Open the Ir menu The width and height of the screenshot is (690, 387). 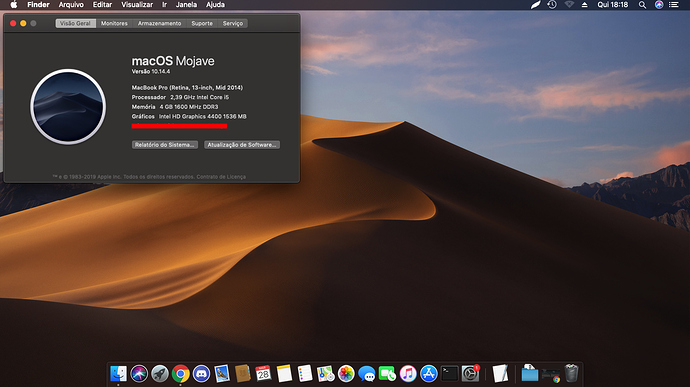164,5
